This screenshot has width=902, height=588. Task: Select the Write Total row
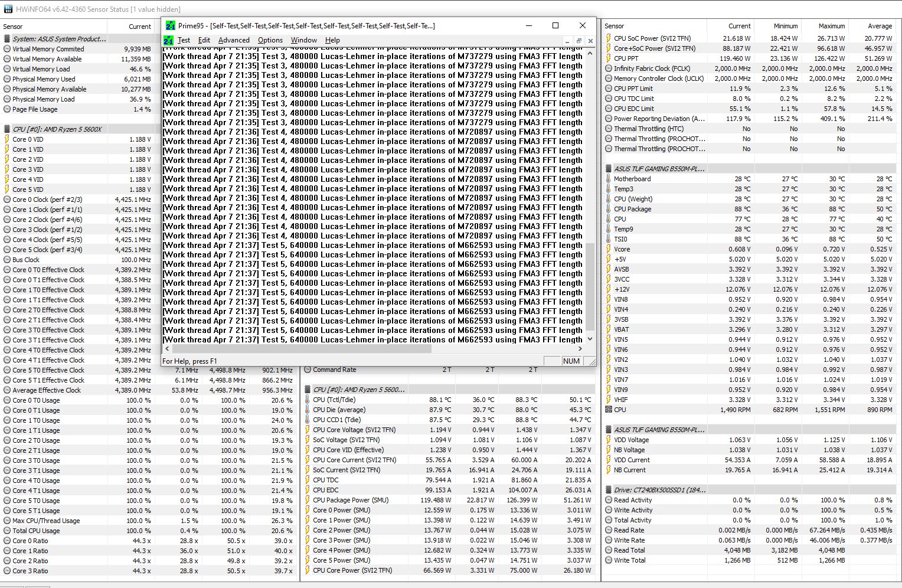[750, 560]
